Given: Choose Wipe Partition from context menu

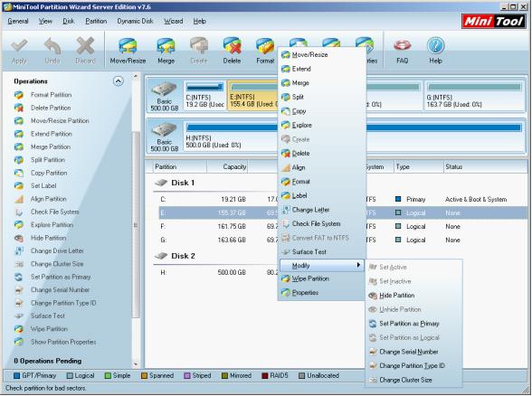Looking at the screenshot, I should pyautogui.click(x=310, y=278).
